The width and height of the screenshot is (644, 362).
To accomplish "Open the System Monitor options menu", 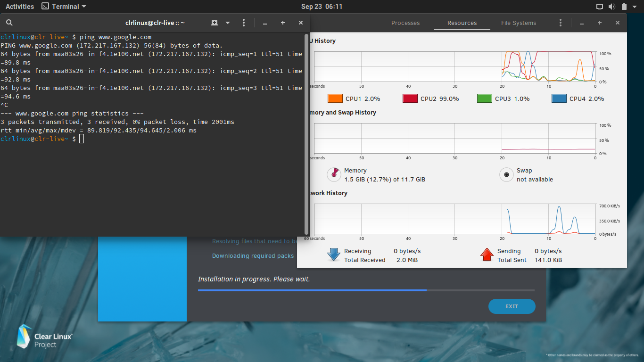I will (x=561, y=23).
